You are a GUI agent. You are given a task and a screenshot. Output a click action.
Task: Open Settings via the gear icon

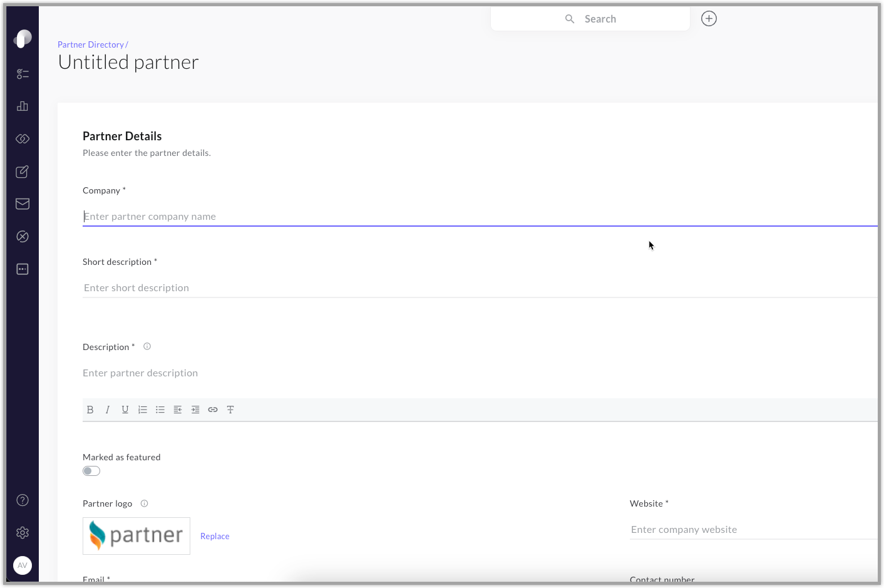22,532
